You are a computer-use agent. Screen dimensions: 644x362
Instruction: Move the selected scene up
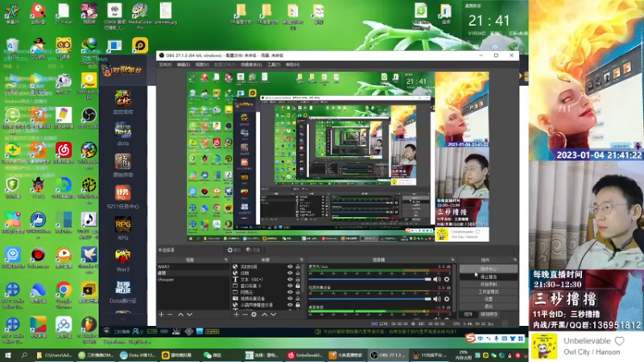180,315
